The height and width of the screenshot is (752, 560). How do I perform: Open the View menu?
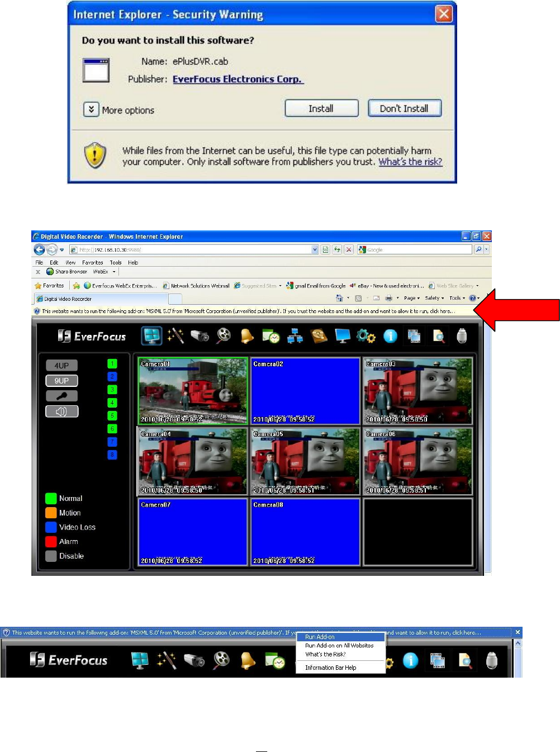point(70,262)
